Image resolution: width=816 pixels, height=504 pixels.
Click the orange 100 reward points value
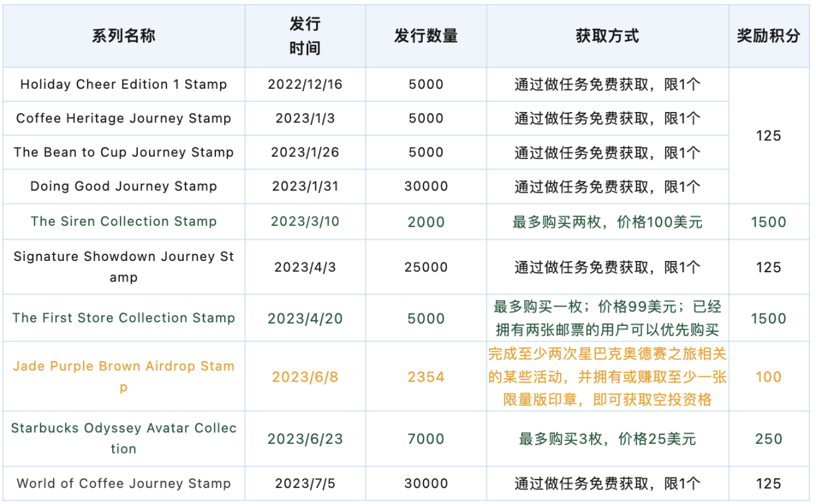coord(768,377)
